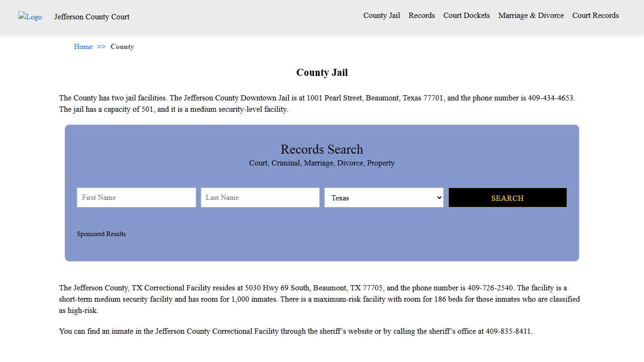Open the County Jail menu item
This screenshot has width=644, height=362.
pyautogui.click(x=381, y=15)
